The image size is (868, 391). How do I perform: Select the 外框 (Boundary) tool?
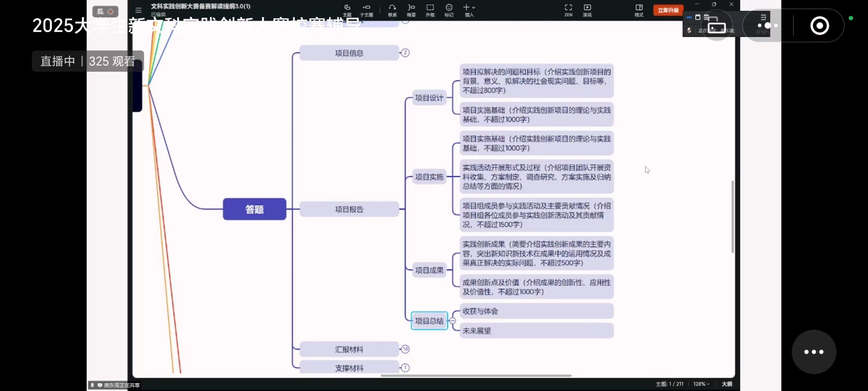click(430, 9)
